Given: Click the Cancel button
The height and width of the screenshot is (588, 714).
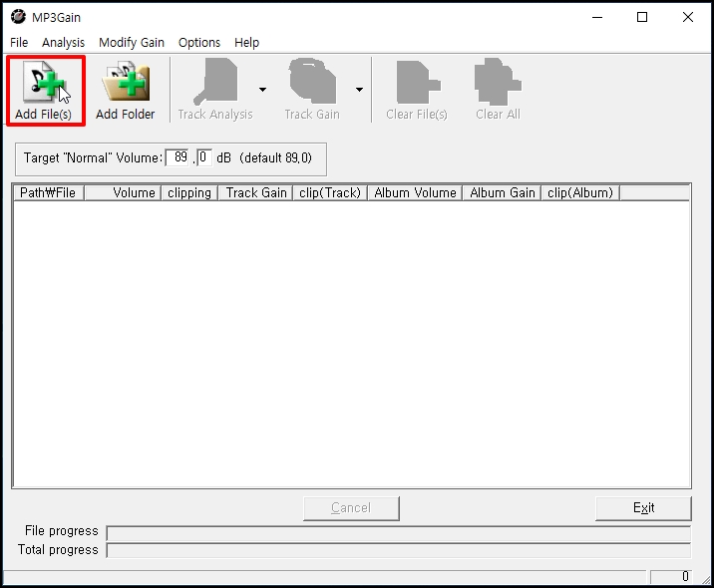Looking at the screenshot, I should tap(351, 508).
